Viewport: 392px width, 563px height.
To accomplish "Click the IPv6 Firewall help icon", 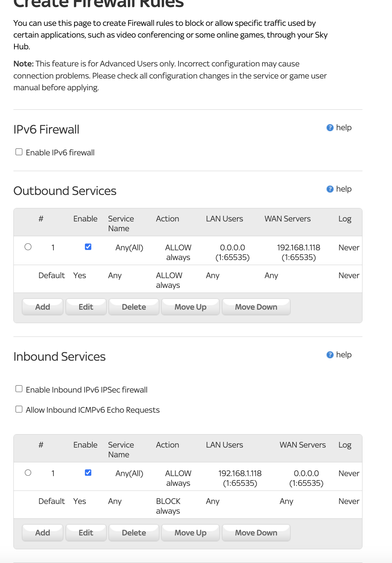I will [x=330, y=128].
